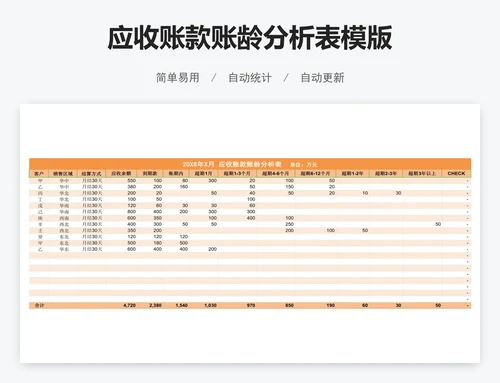Select the 超期2-3年 column header
500x383 pixels.
coord(386,173)
